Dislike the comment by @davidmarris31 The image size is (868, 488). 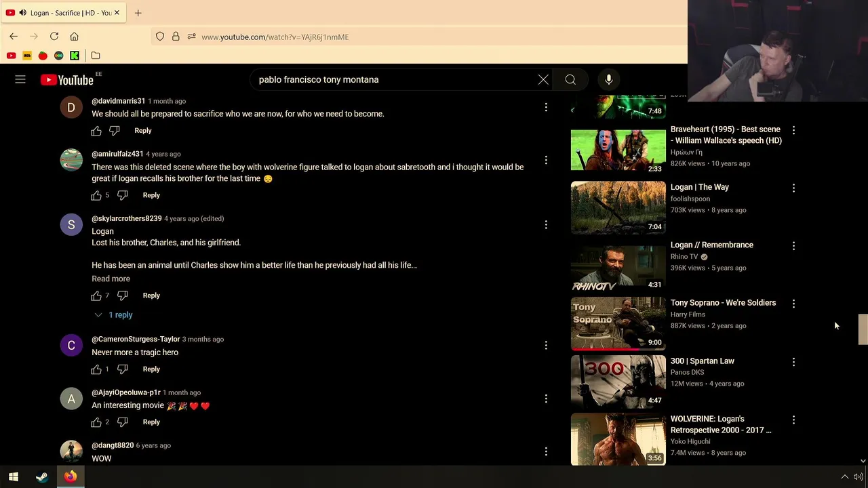tap(114, 131)
